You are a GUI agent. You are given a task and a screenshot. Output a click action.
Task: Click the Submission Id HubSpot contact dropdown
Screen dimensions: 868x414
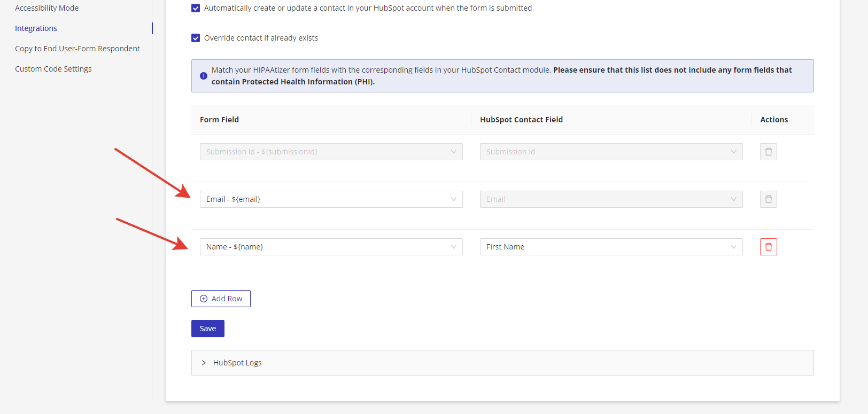611,152
